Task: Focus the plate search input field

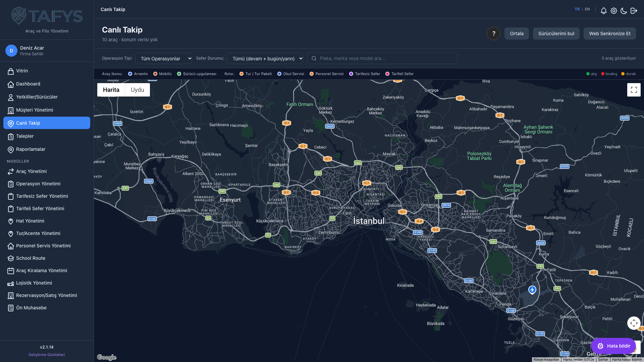Action: click(x=382, y=58)
